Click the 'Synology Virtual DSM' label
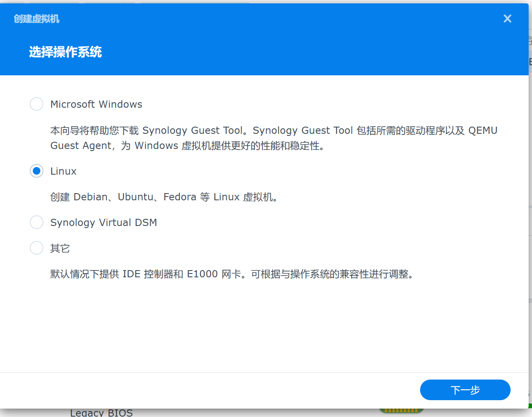 tap(103, 223)
